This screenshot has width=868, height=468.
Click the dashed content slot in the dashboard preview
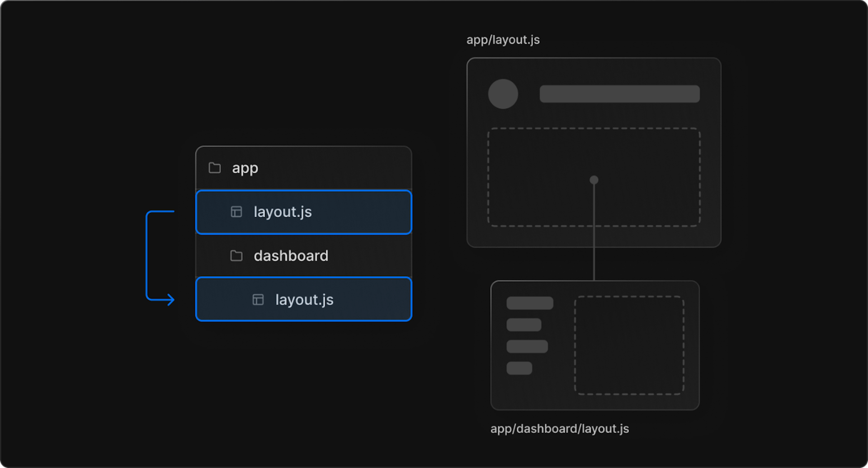628,345
